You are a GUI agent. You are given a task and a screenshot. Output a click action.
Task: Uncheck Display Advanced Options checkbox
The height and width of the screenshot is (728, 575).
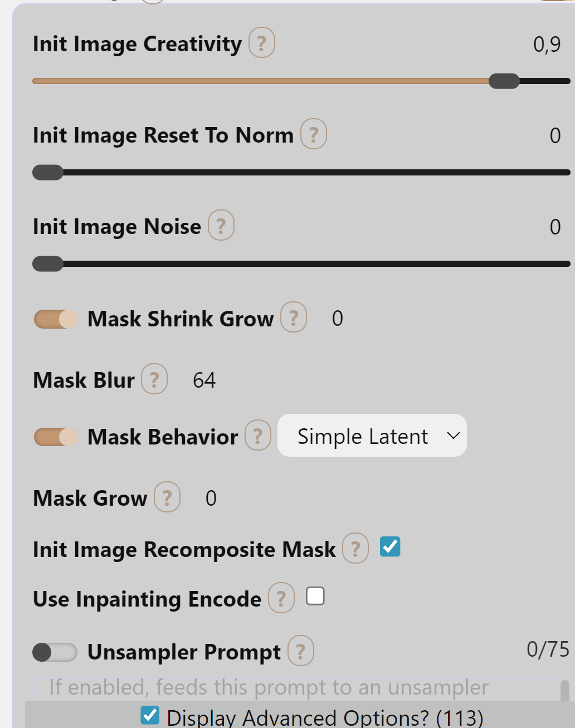coord(150,715)
